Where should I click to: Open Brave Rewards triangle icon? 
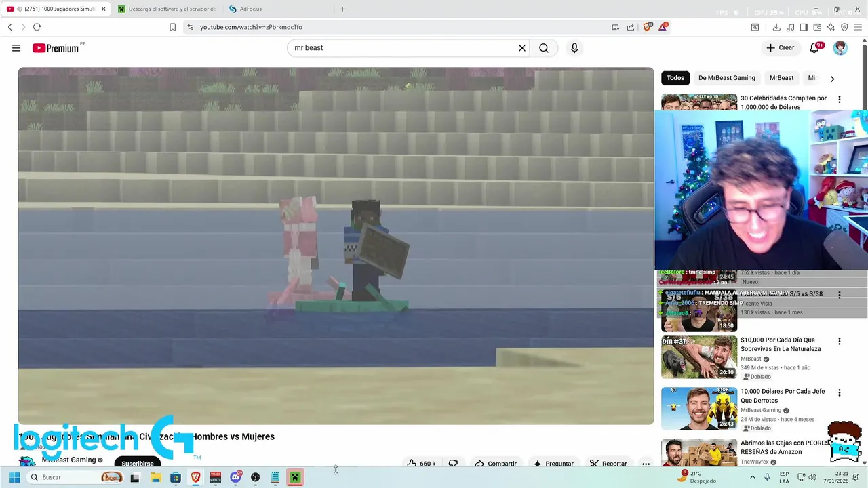(x=663, y=27)
